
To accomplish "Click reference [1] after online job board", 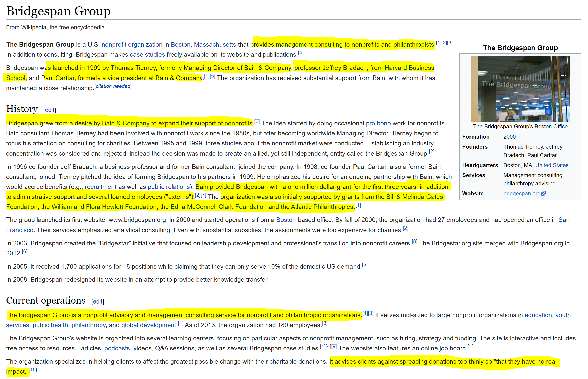I will [x=471, y=347].
